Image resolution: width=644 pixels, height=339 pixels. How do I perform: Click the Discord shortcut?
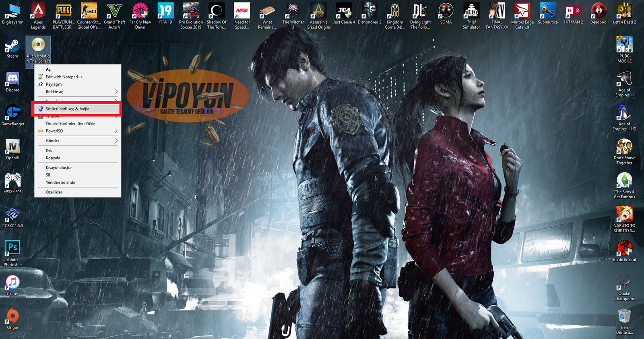[x=12, y=82]
